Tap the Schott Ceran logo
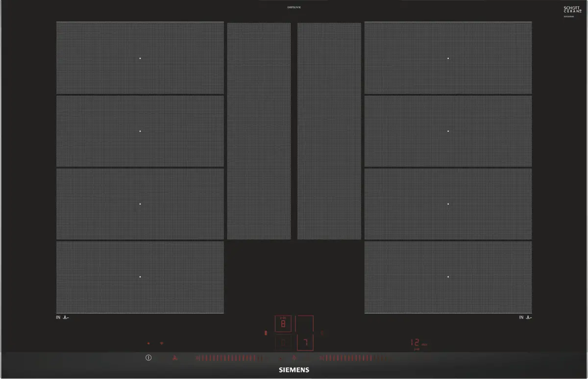 568,11
